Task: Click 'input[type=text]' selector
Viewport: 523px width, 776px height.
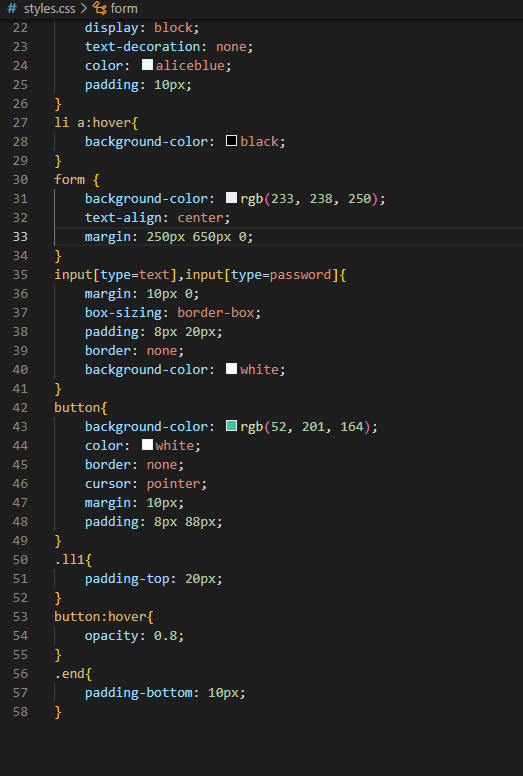Action: [116, 275]
